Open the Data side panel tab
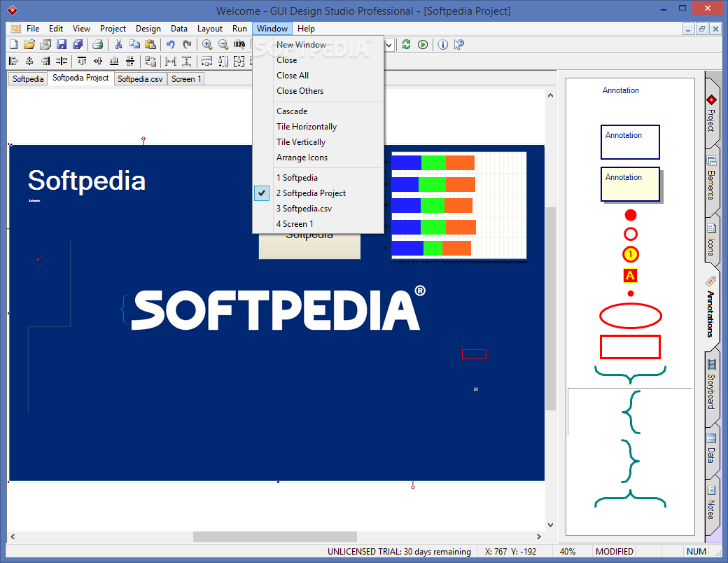This screenshot has height=563, width=728. pos(711,449)
